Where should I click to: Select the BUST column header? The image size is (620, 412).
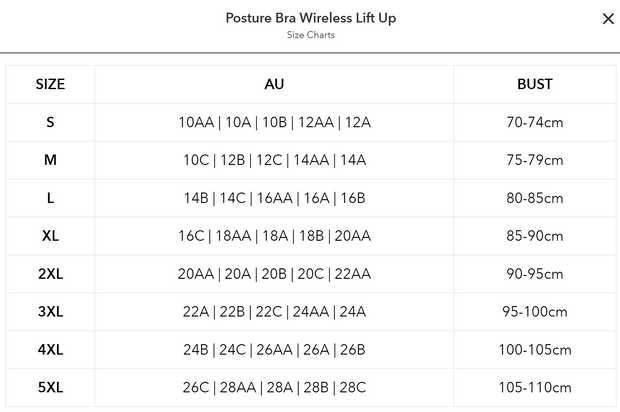535,85
